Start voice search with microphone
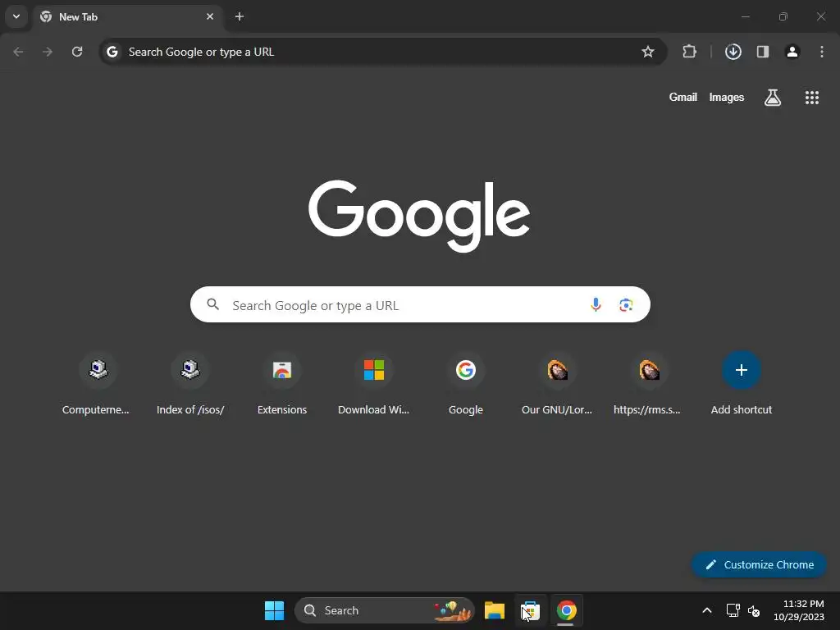This screenshot has width=840, height=630. pos(596,305)
